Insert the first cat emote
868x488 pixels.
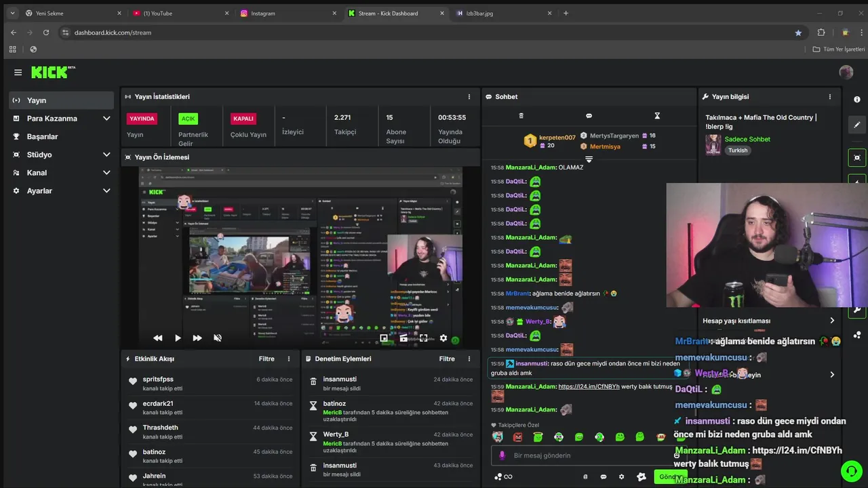pyautogui.click(x=498, y=437)
